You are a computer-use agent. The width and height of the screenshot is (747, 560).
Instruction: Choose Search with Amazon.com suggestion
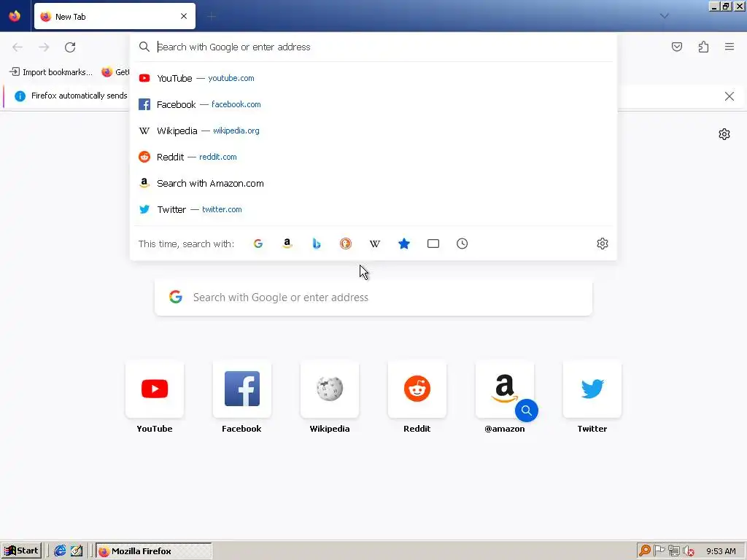coord(373,183)
